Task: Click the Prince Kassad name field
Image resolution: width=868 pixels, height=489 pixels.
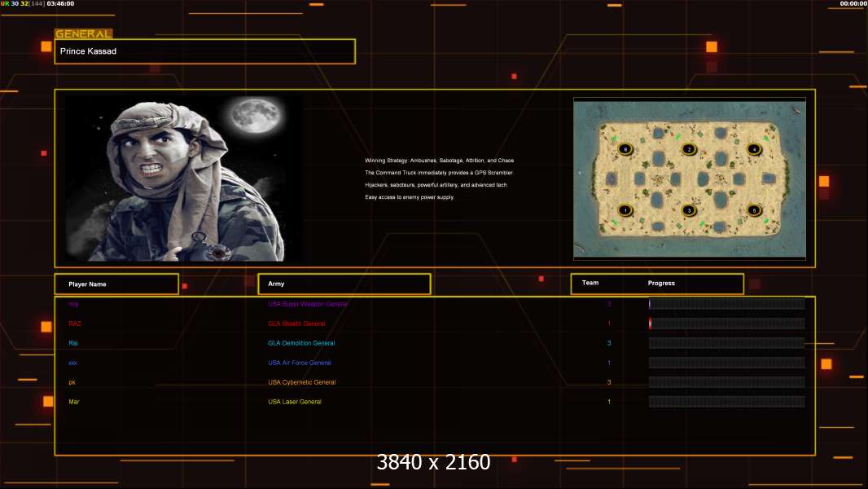Action: (205, 51)
